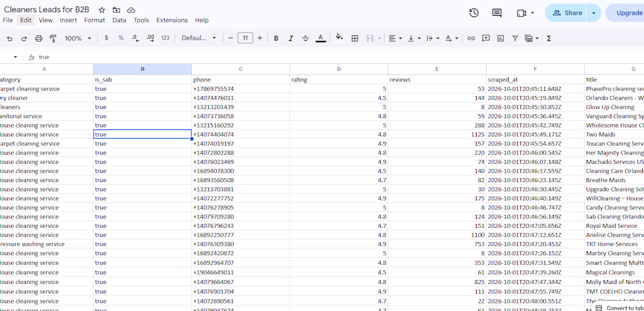The image size is (644, 311).
Task: Click the video meeting camera icon
Action: point(521,13)
